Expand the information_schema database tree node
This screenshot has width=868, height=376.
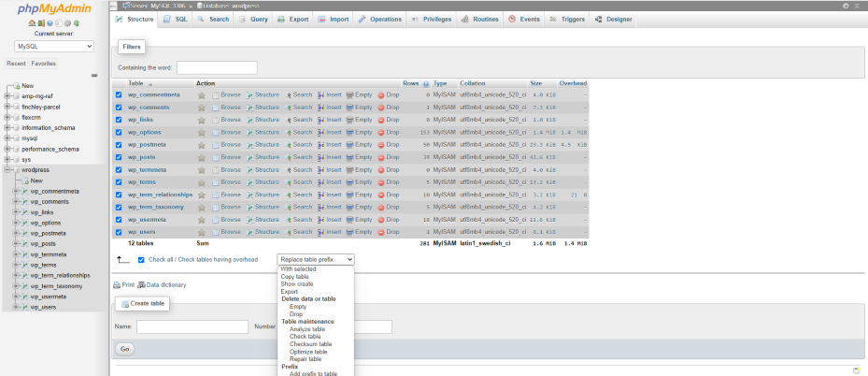coord(6,127)
